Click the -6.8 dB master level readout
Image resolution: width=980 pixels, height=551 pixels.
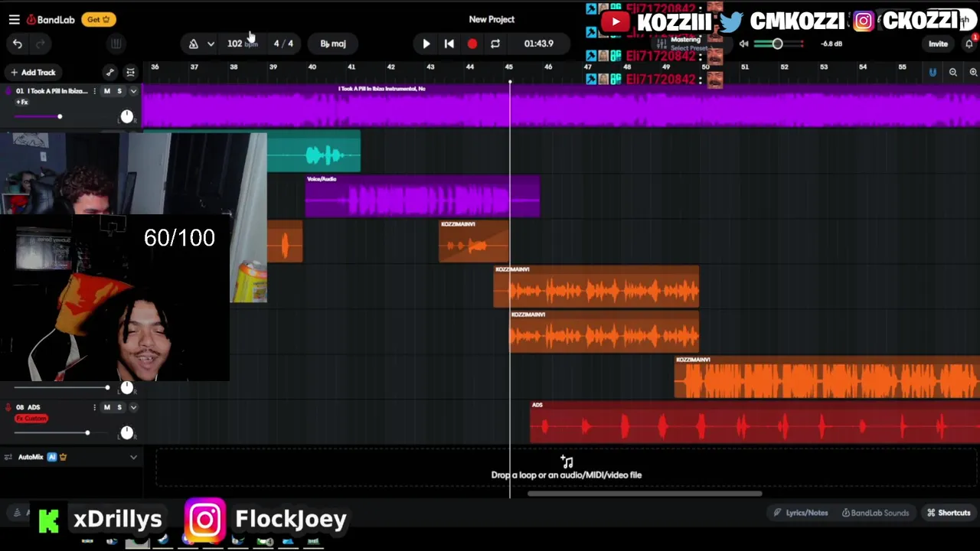(x=831, y=44)
